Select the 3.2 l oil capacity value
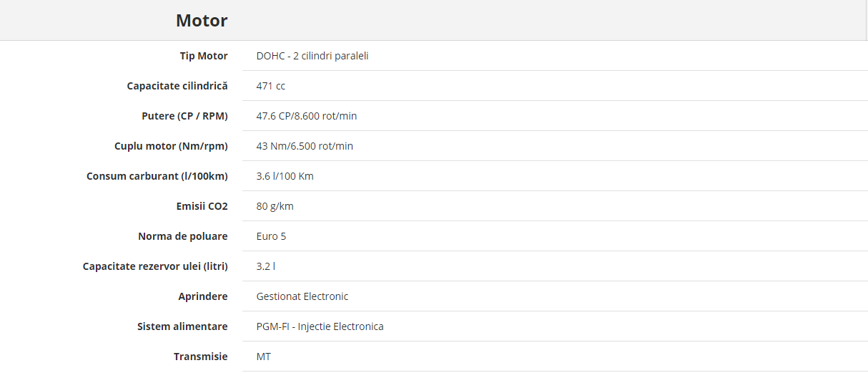 coord(266,266)
